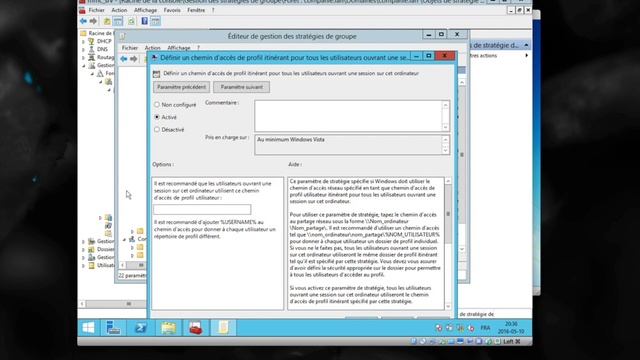This screenshot has height=360, width=640.
Task: Expand the Routage node in console tree
Action: coord(84,58)
